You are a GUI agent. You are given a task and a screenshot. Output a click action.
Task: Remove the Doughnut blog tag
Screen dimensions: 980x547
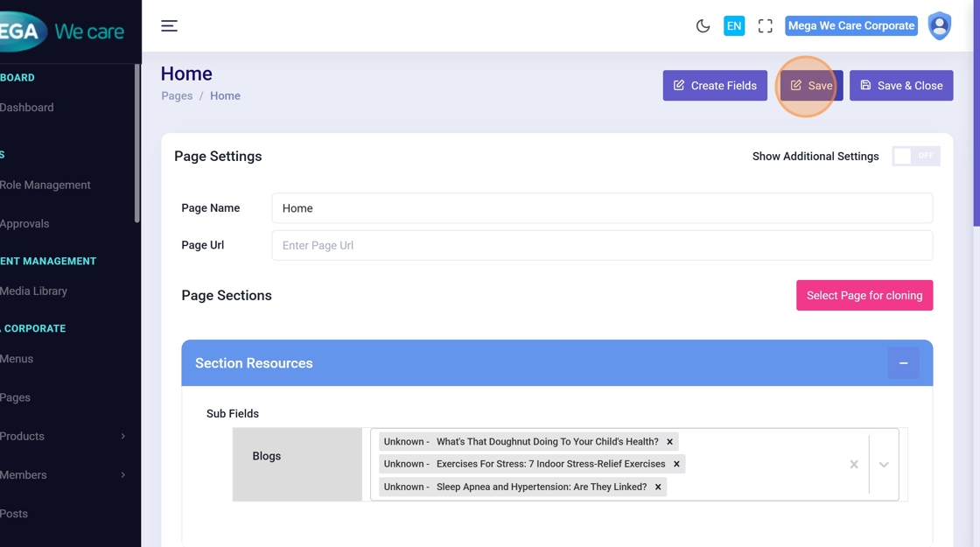click(x=669, y=442)
